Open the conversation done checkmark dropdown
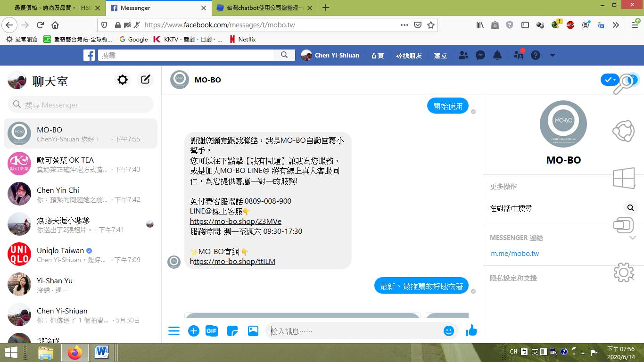This screenshot has height=362, width=644. point(610,80)
